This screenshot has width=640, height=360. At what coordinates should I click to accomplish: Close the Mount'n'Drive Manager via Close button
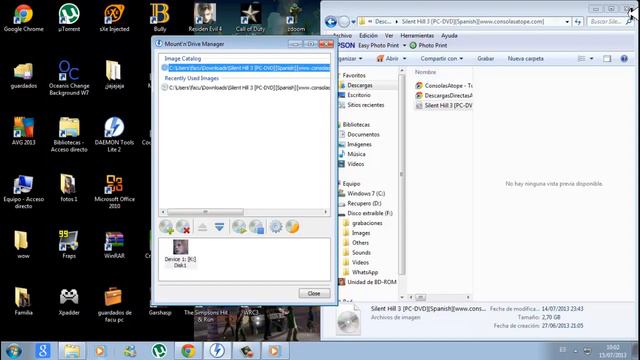(x=314, y=293)
